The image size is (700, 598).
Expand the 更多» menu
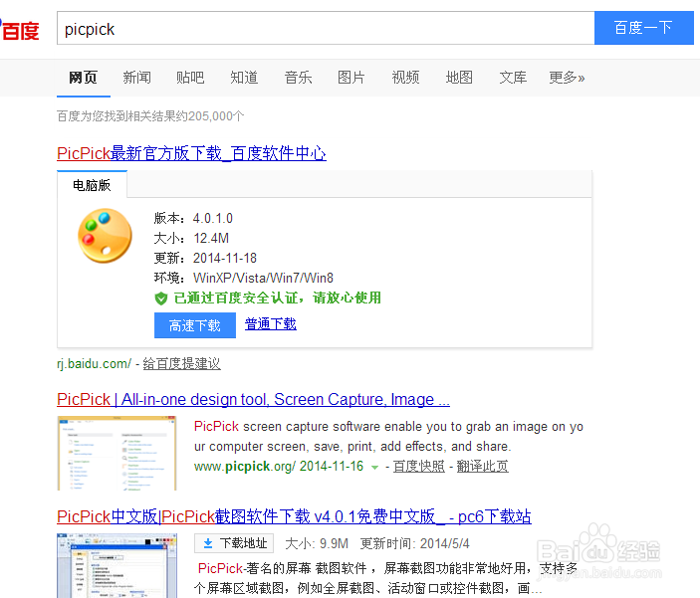[567, 78]
